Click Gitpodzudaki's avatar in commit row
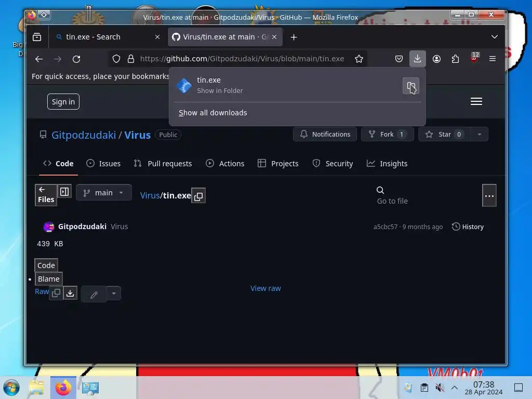Image resolution: width=532 pixels, height=399 pixels. coord(48,227)
